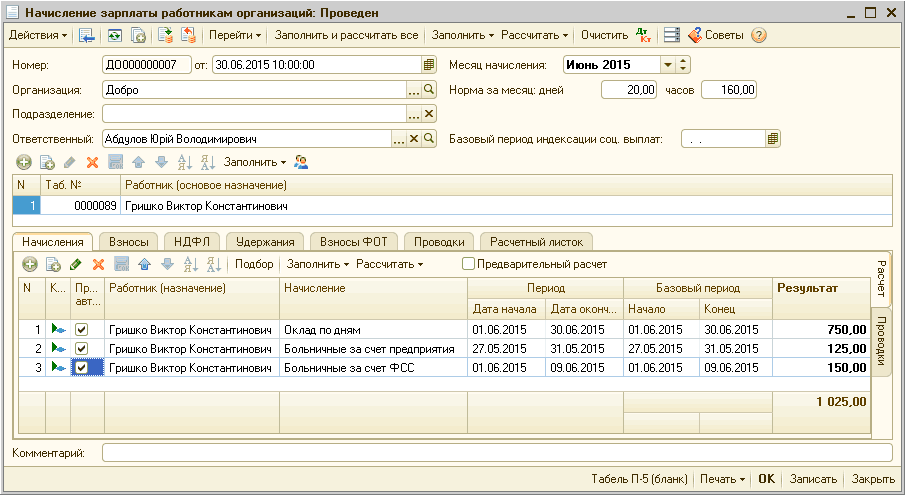Toggle Предварительный расчет checkbox
Screen dimensions: 905x495
(468, 264)
